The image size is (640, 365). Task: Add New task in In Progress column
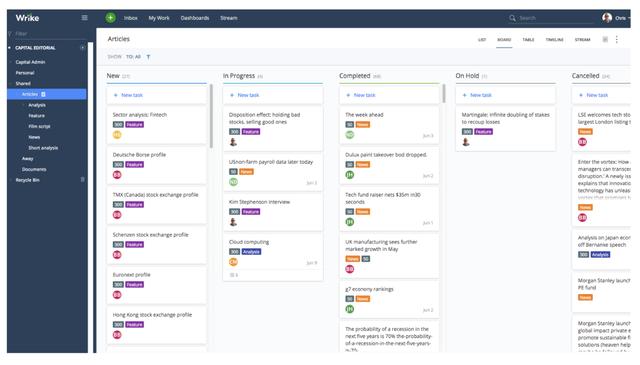point(273,95)
